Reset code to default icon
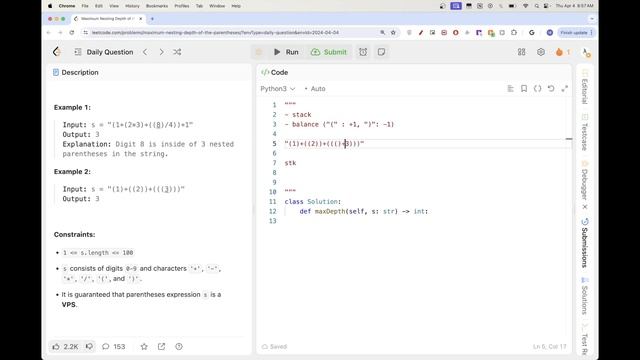640x360 pixels. pyautogui.click(x=551, y=89)
